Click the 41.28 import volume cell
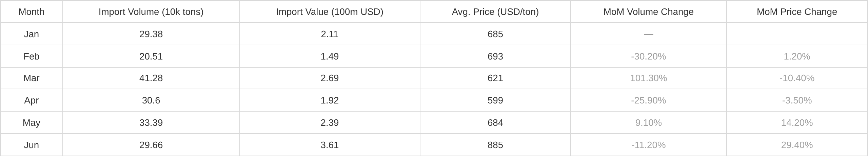This screenshot has width=868, height=163. click(x=151, y=78)
